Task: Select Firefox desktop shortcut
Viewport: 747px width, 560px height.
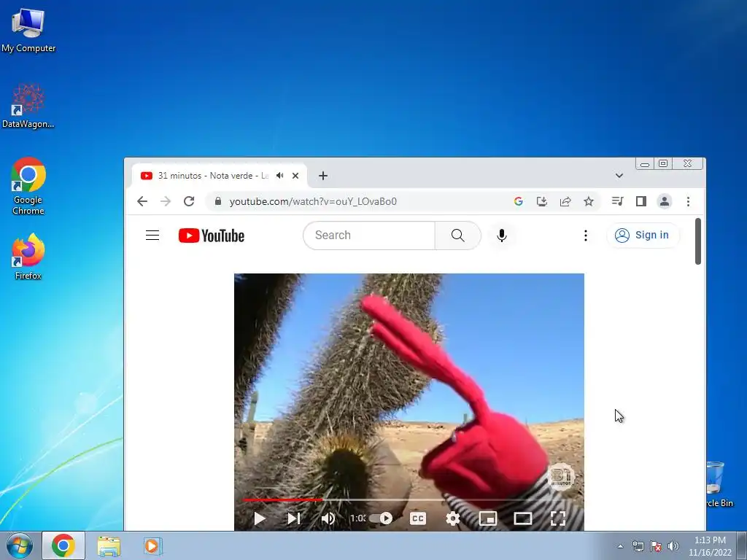Action: point(28,256)
